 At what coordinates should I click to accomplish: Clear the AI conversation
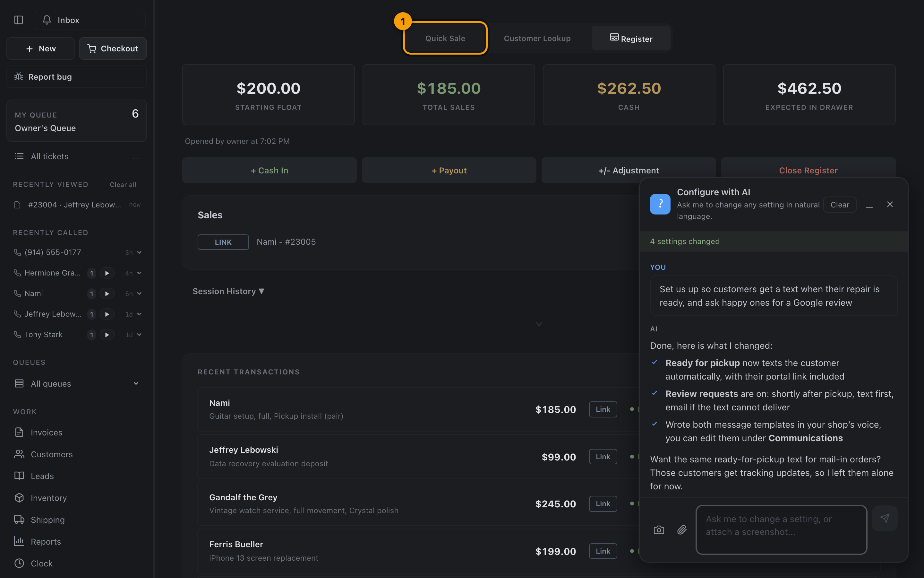(840, 205)
